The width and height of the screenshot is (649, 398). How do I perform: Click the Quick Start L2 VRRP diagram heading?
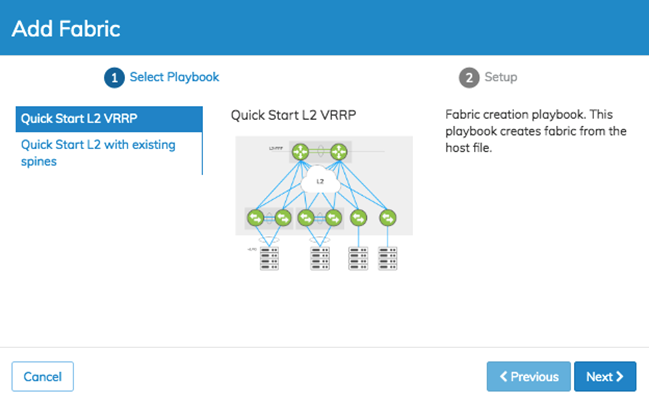[293, 115]
